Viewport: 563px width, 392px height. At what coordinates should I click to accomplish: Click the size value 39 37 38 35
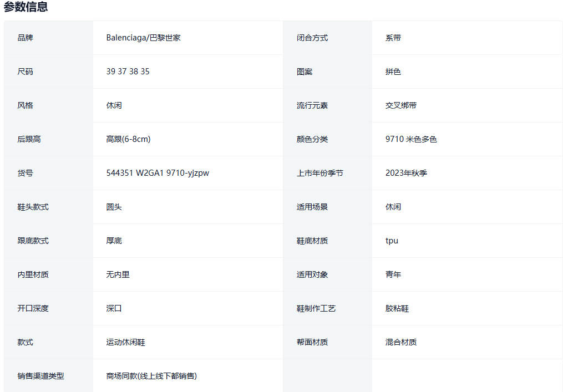(x=128, y=72)
